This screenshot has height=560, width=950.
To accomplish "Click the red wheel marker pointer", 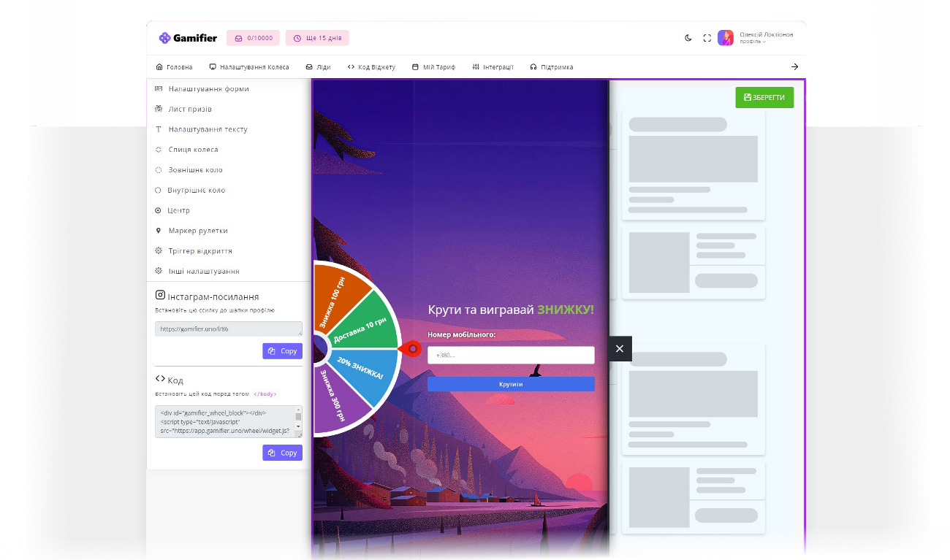I will (x=411, y=349).
